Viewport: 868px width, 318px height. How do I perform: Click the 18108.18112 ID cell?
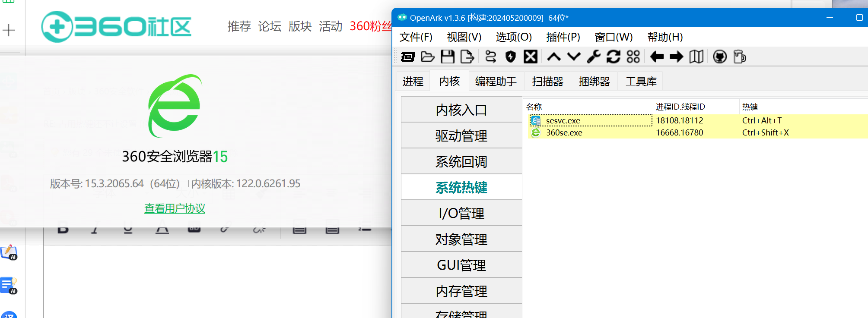(679, 120)
